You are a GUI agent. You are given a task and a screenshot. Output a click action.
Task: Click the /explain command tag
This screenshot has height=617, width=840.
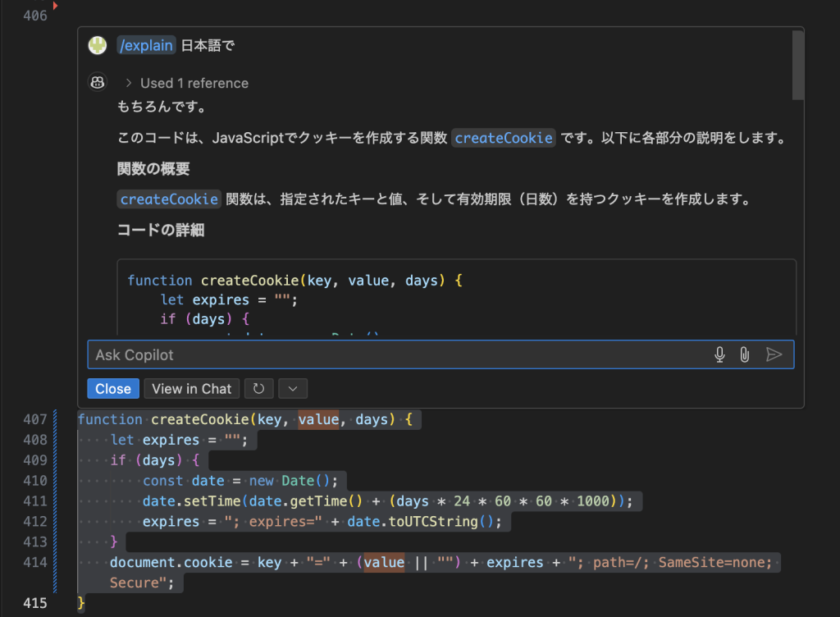(x=146, y=45)
